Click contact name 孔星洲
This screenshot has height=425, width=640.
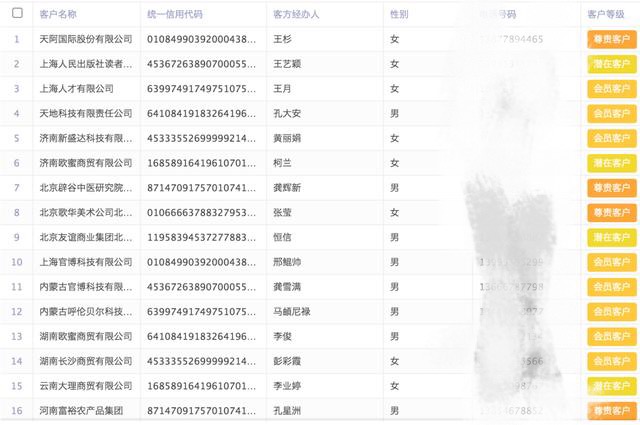(x=287, y=411)
